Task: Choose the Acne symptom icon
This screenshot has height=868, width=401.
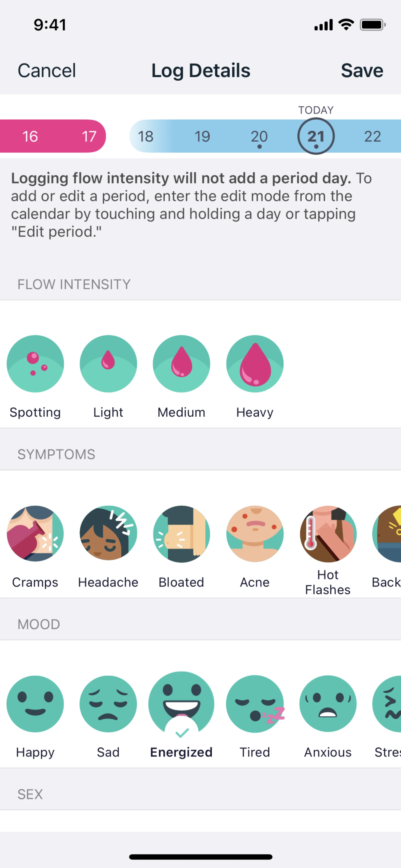Action: [255, 534]
